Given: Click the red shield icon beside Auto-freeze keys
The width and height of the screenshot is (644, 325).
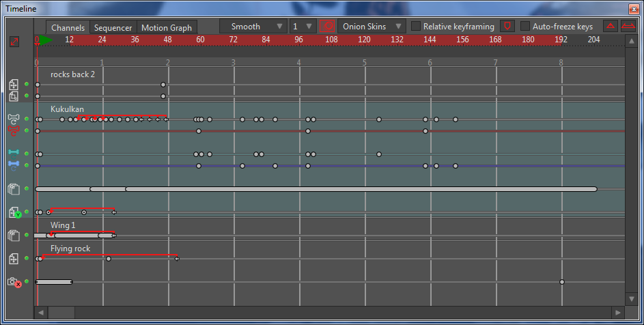Looking at the screenshot, I should pos(507,27).
